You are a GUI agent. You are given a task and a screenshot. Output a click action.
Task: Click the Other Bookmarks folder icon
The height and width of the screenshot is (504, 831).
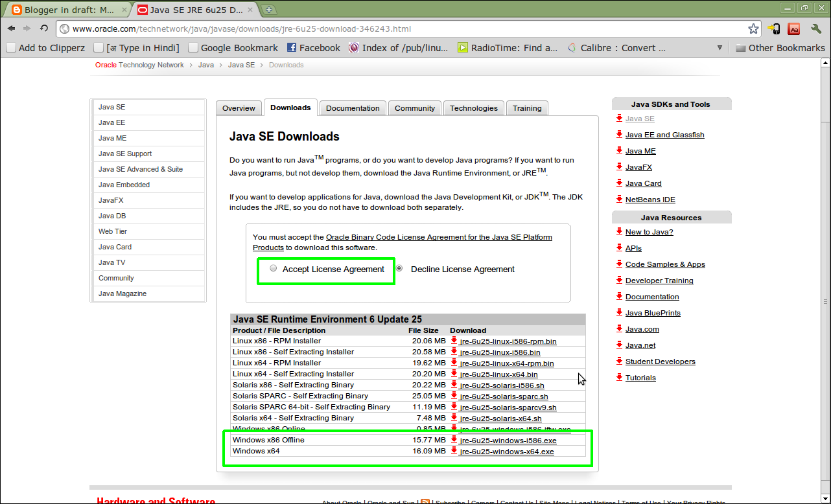point(741,48)
